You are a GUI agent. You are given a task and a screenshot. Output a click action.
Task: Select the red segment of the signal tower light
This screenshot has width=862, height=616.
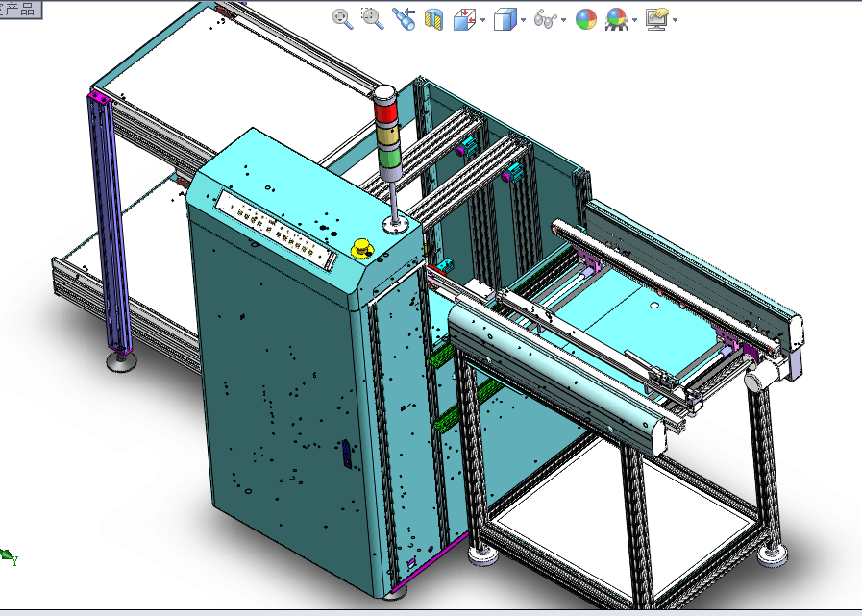click(x=386, y=113)
